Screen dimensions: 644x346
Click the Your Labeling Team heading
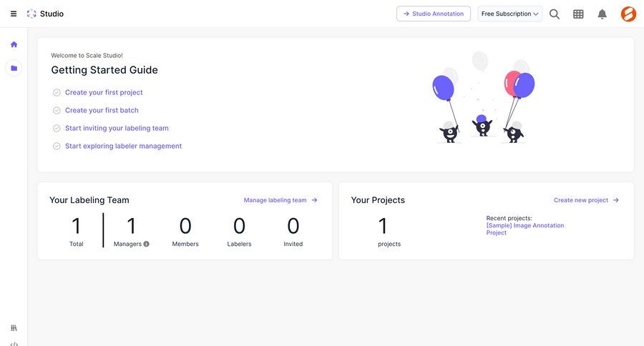pos(89,200)
